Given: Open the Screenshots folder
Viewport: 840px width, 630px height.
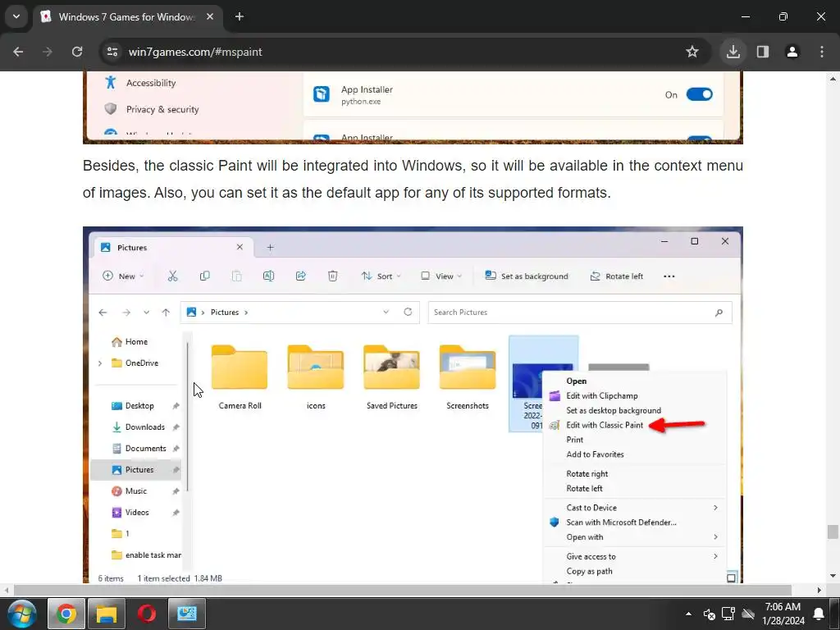Looking at the screenshot, I should tap(468, 377).
